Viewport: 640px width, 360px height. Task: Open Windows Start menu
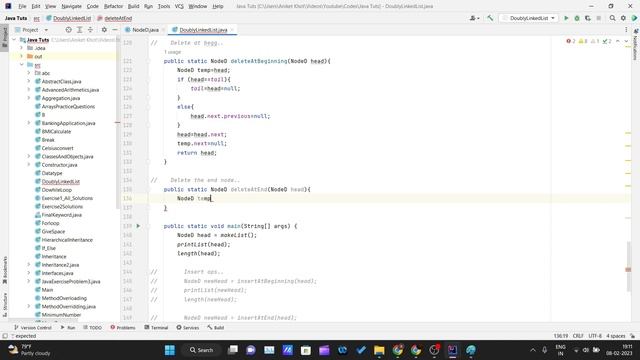pyautogui.click(x=170, y=350)
